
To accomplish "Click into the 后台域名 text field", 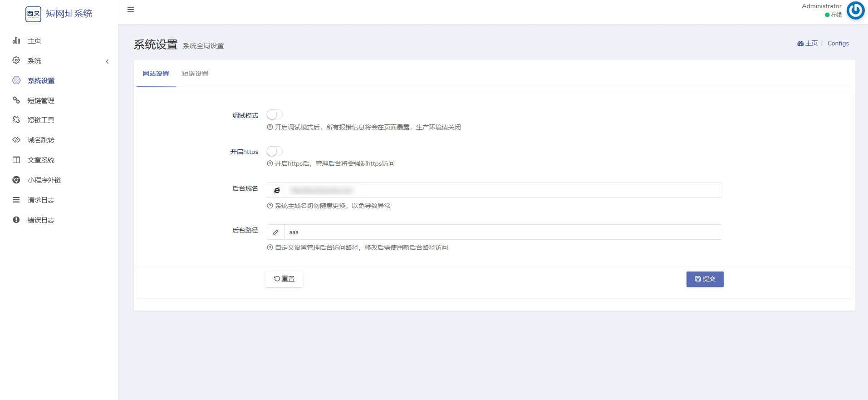I will pos(503,190).
